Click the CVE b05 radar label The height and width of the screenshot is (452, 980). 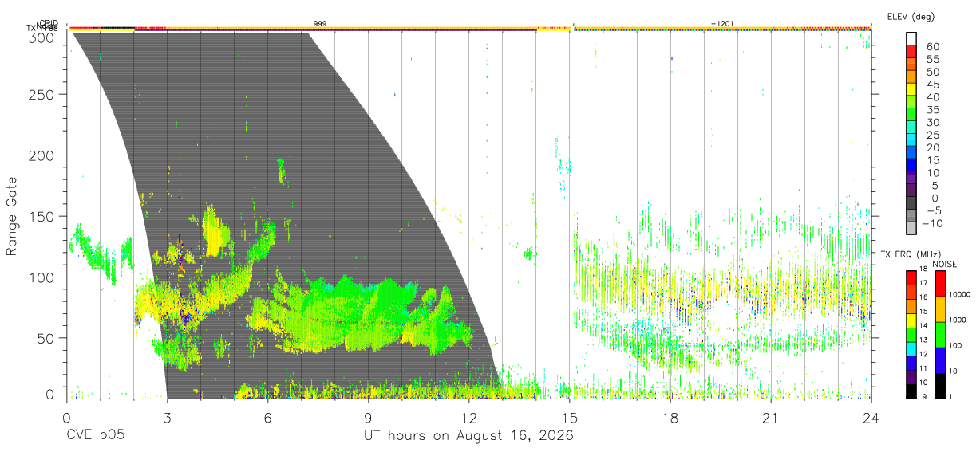(94, 436)
